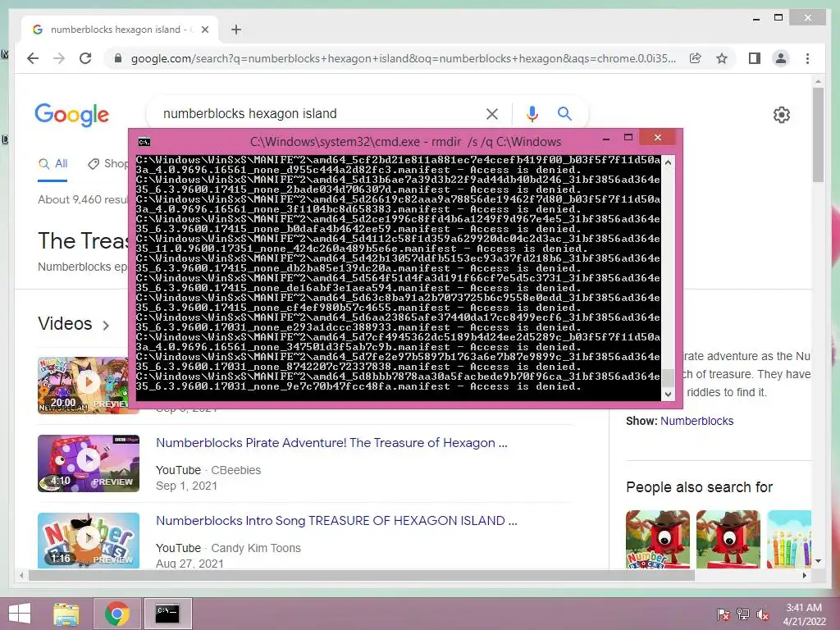Go back with Chrome's back arrow
Image resolution: width=840 pixels, height=630 pixels.
point(33,58)
